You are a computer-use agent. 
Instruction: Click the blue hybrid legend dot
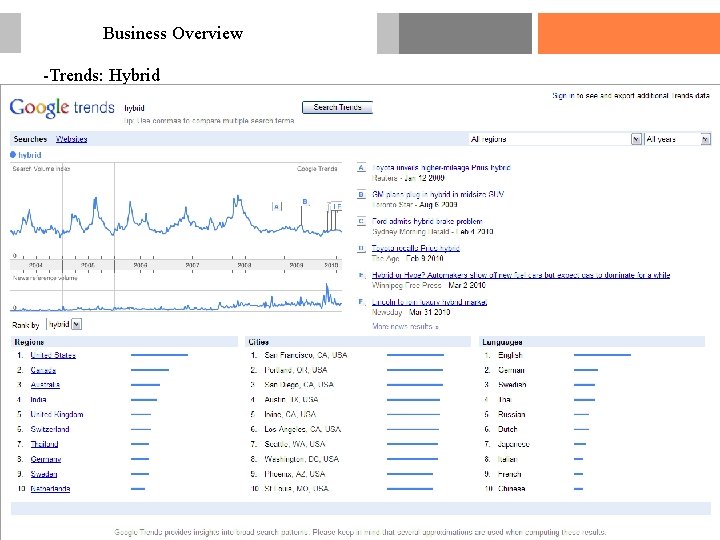[x=13, y=155]
